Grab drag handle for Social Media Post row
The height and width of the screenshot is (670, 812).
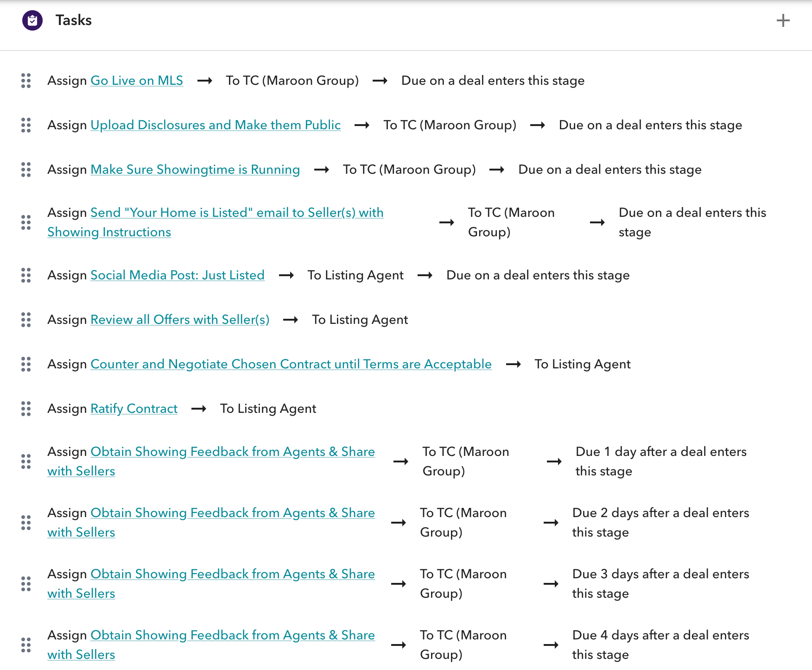[x=26, y=275]
